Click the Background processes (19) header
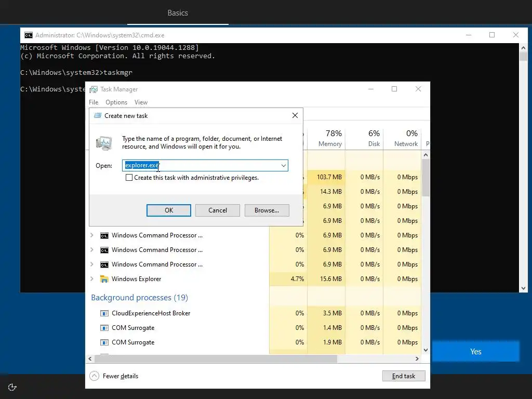 click(x=139, y=298)
